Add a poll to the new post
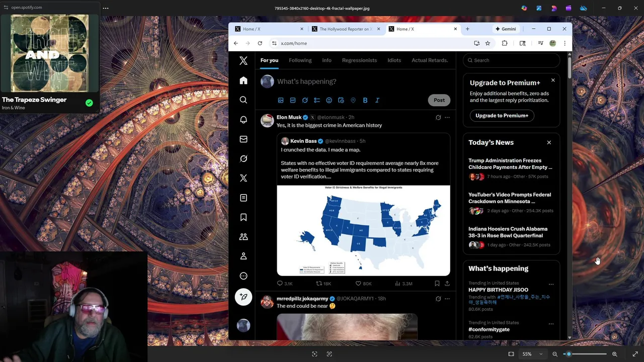This screenshot has height=362, width=644. click(x=317, y=100)
